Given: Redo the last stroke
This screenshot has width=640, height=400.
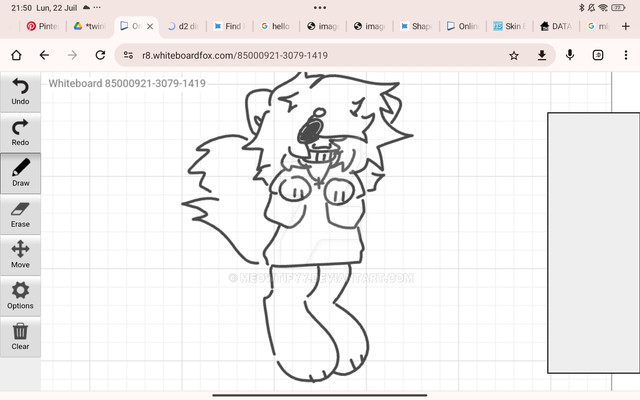Looking at the screenshot, I should (x=20, y=133).
